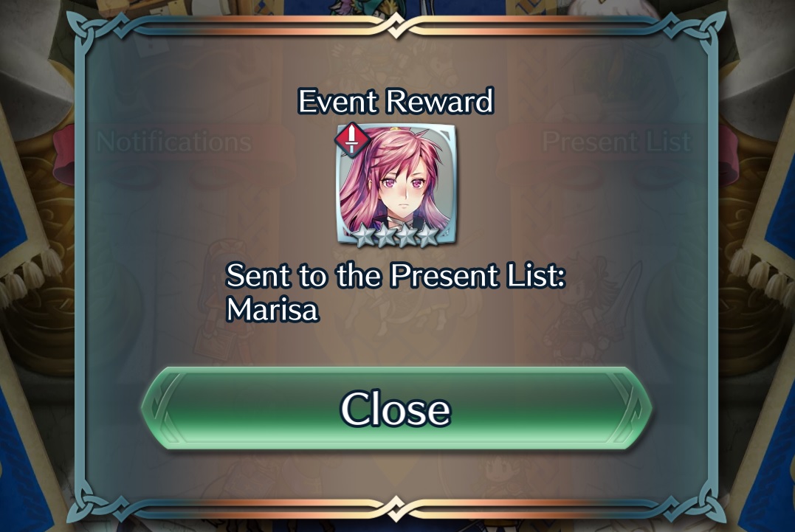Click the four-star rarity row on the portrait
This screenshot has height=532, width=795.
(x=396, y=235)
